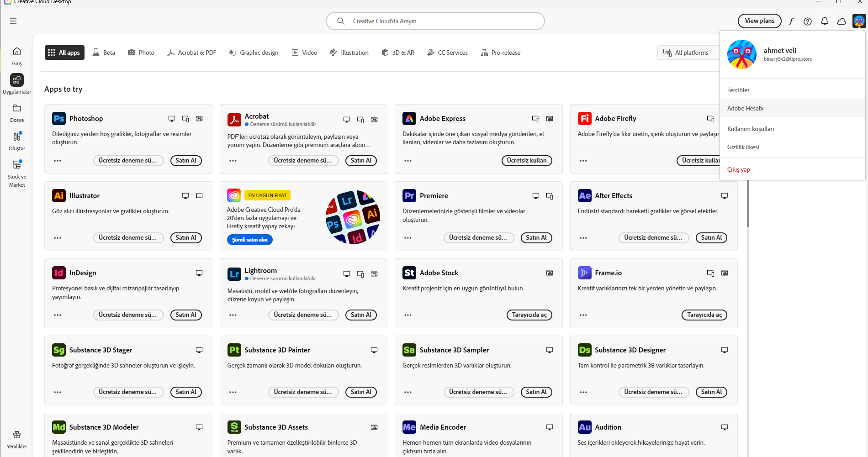Click the Premiere app icon
868x457 pixels.
pos(409,196)
